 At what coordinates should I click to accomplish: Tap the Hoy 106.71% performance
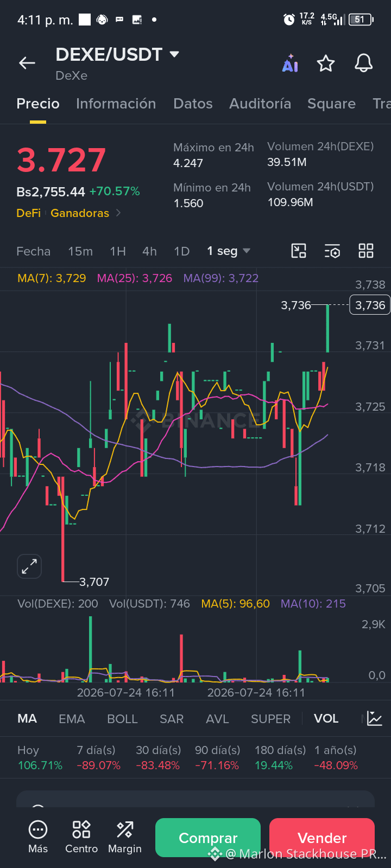40,758
